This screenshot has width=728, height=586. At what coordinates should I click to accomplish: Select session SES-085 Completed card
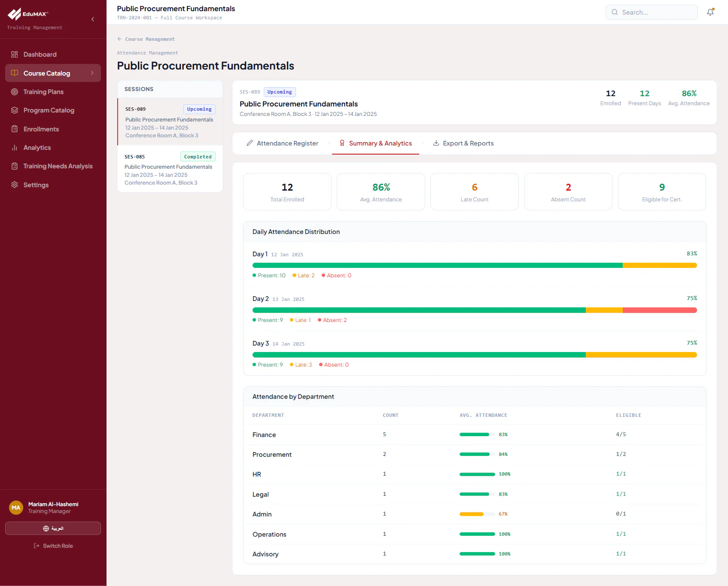pos(170,169)
